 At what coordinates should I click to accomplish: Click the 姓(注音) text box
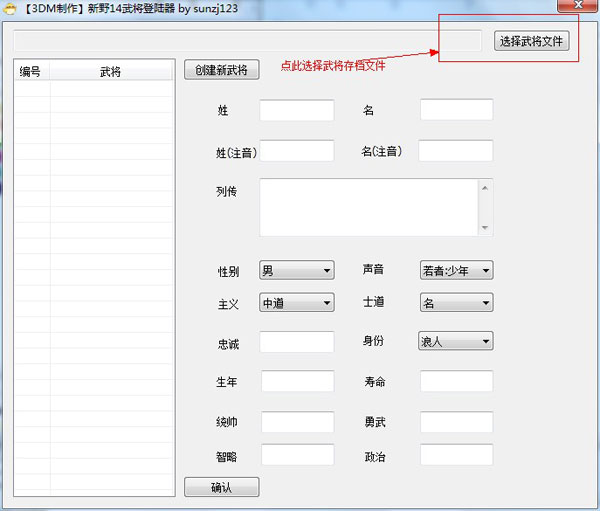click(x=297, y=150)
